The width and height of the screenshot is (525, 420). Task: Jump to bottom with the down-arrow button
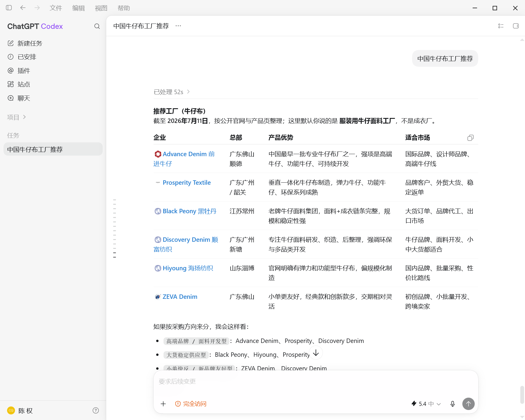point(316,353)
